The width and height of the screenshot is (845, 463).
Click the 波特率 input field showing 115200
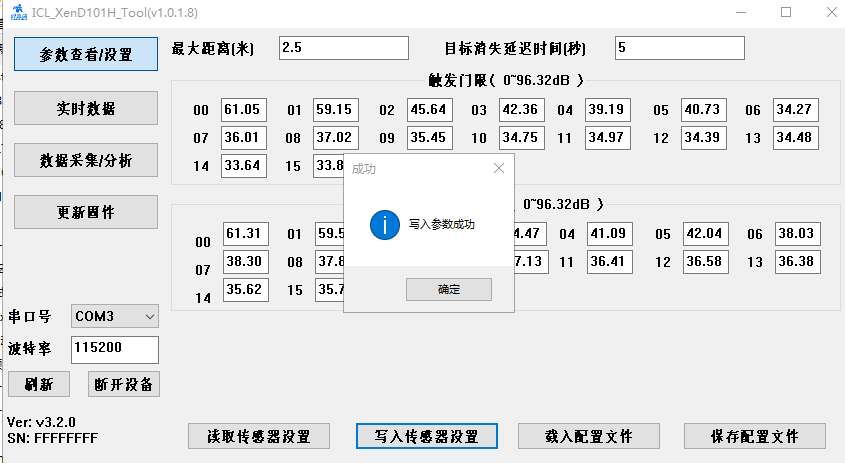pos(115,349)
